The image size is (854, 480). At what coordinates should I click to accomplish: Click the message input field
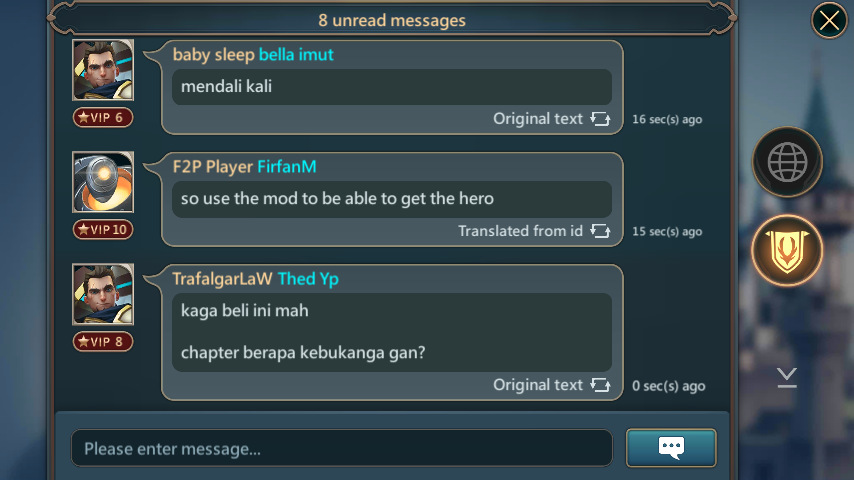click(x=342, y=448)
